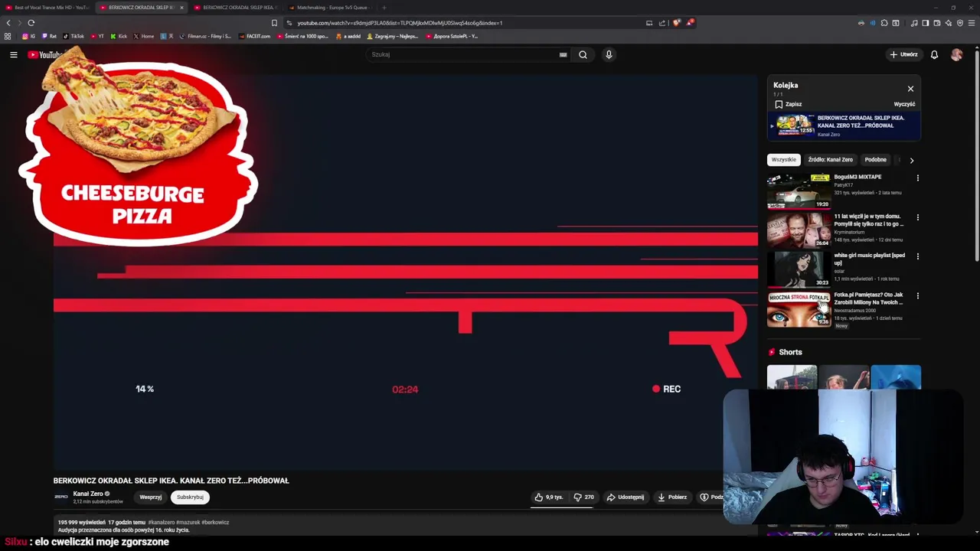Go back in browser history
980x551 pixels.
pyautogui.click(x=8, y=23)
